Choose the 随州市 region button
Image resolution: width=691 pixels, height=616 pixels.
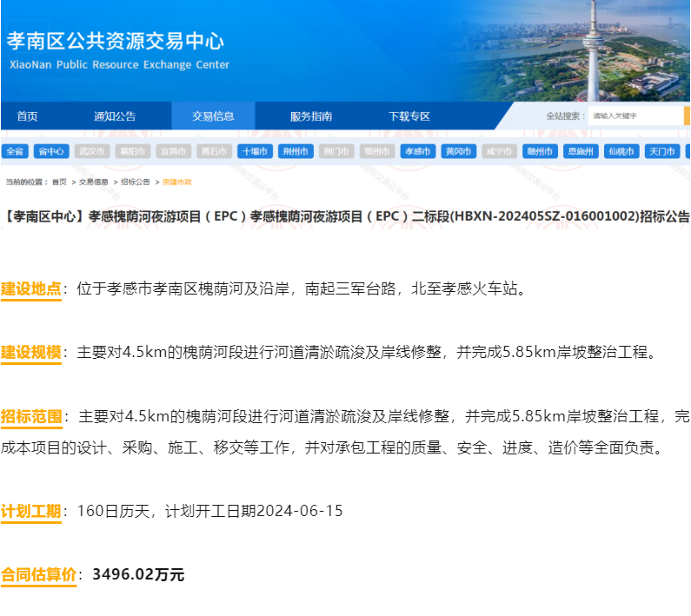point(540,151)
